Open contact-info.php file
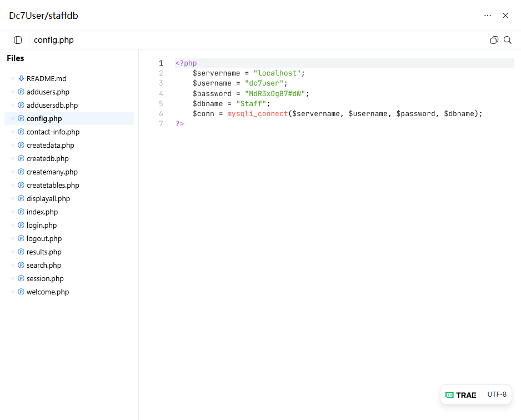 (x=53, y=132)
